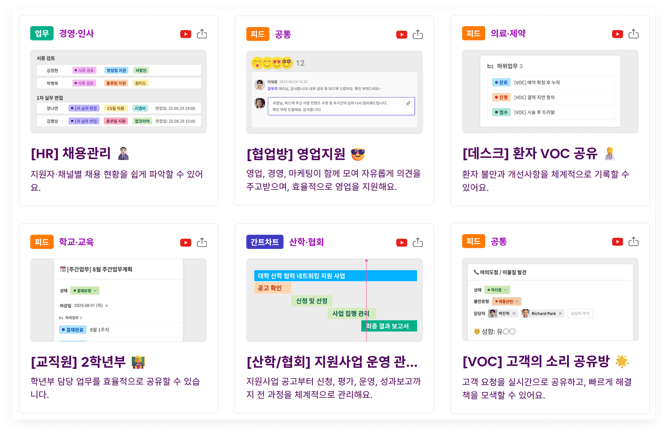This screenshot has width=668, height=434.
Task: Share the HR 채용관리 template
Action: tap(202, 34)
